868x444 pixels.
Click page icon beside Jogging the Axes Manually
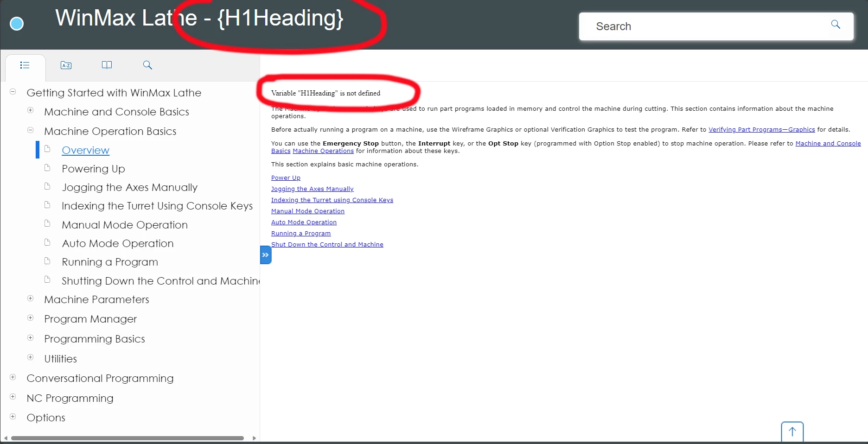pyautogui.click(x=47, y=186)
